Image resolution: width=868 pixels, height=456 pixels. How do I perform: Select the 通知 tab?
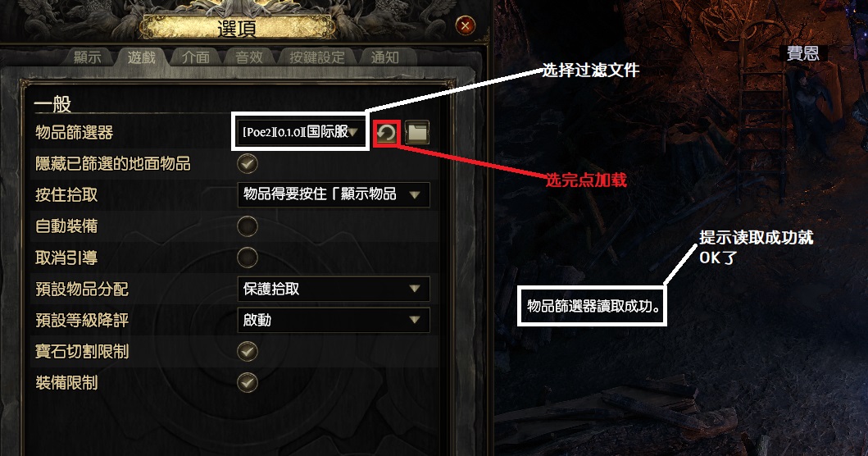[384, 57]
